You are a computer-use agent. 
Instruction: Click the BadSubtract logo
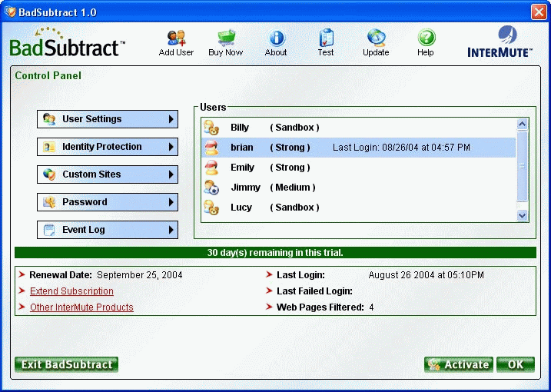(x=67, y=42)
